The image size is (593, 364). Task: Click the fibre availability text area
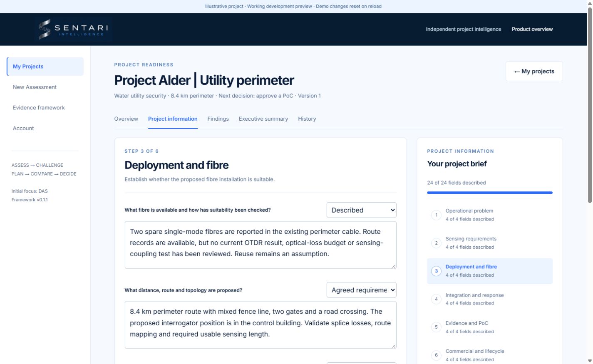pyautogui.click(x=261, y=245)
